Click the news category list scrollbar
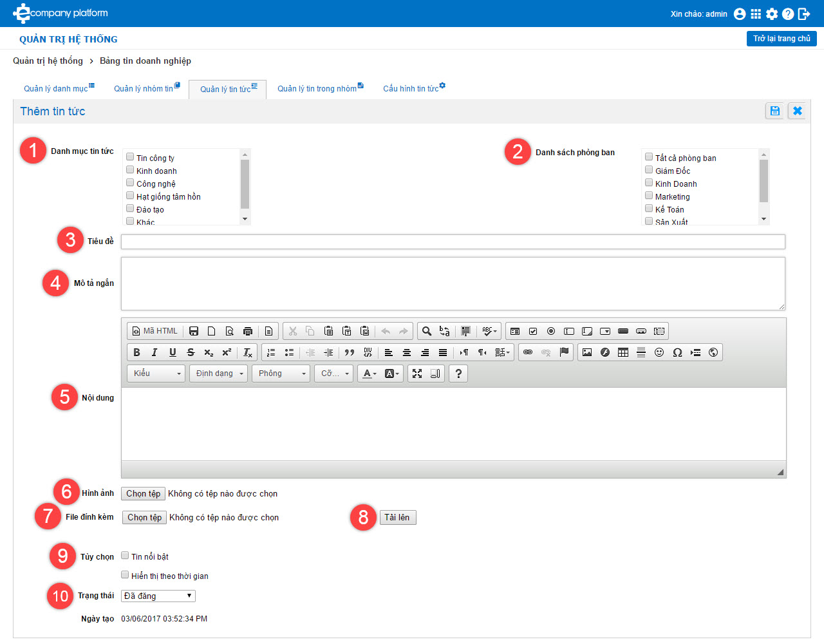This screenshot has width=824, height=644. pyautogui.click(x=245, y=184)
